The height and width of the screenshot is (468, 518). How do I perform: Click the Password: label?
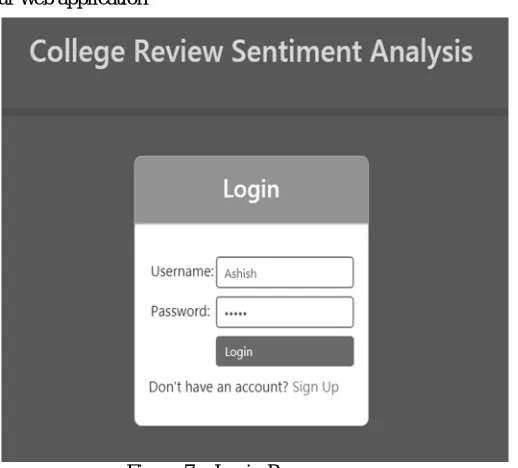180,311
